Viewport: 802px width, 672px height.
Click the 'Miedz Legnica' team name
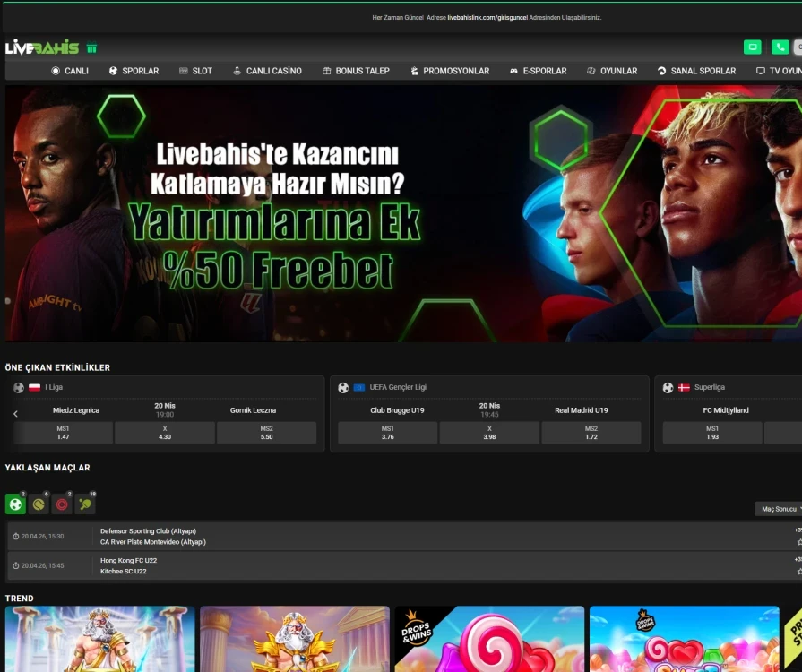(76, 410)
